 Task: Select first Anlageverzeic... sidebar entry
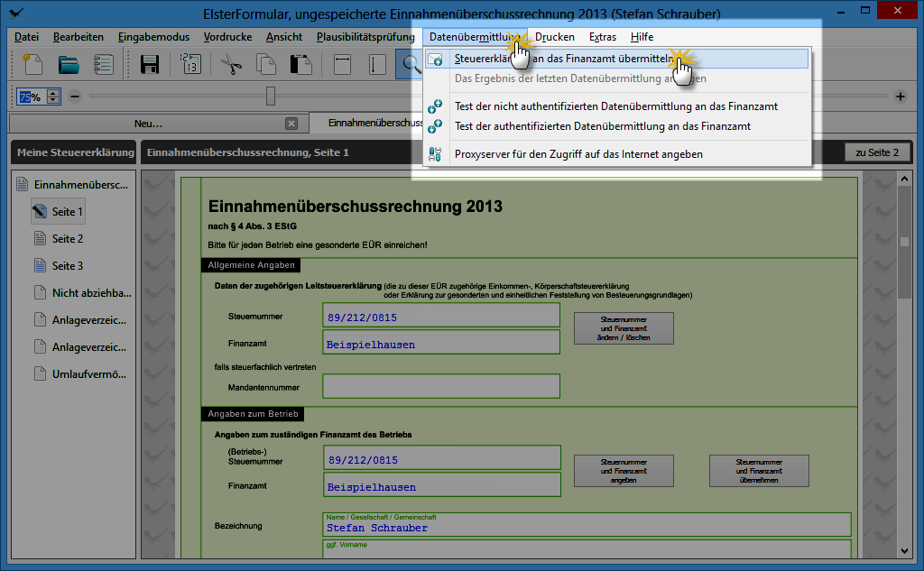point(80,320)
